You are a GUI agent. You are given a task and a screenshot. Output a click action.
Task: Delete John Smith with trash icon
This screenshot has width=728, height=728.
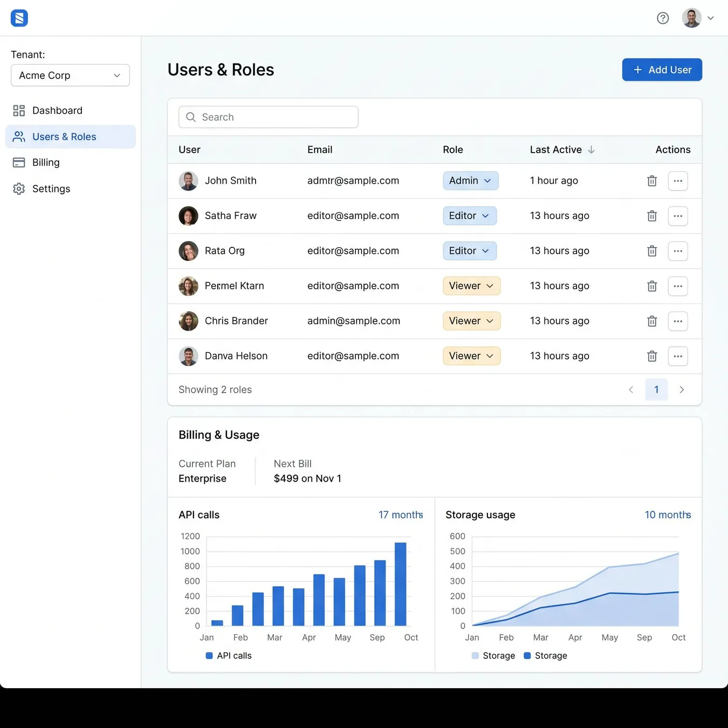pos(652,181)
